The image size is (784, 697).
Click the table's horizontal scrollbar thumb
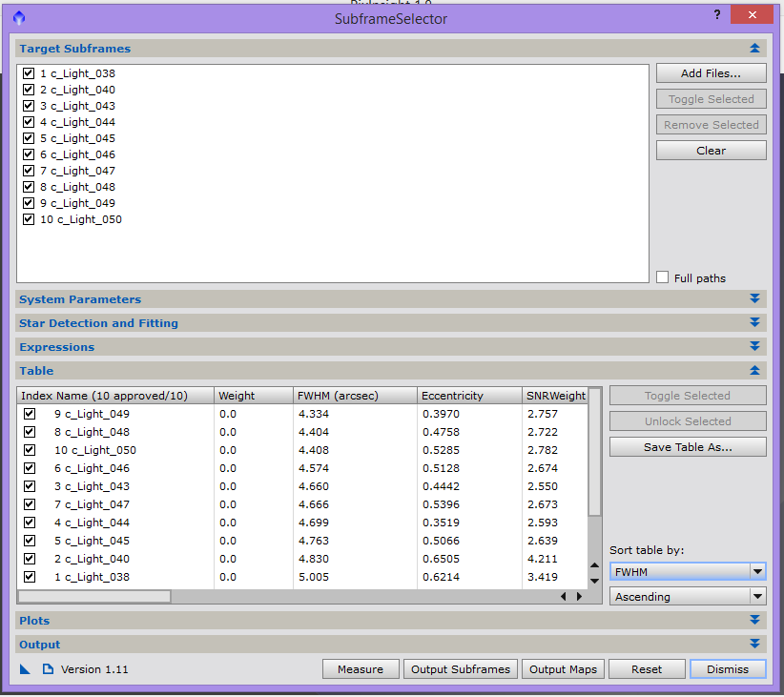click(x=94, y=596)
